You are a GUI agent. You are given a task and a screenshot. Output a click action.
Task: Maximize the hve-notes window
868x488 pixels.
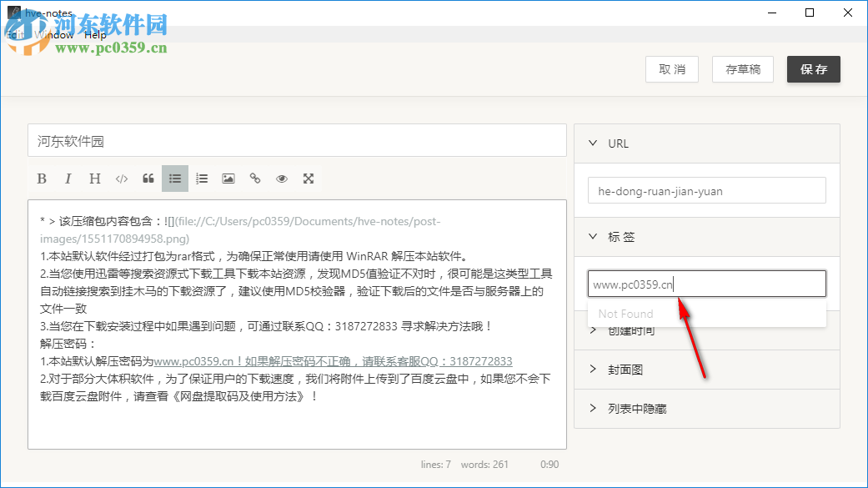[x=810, y=13]
